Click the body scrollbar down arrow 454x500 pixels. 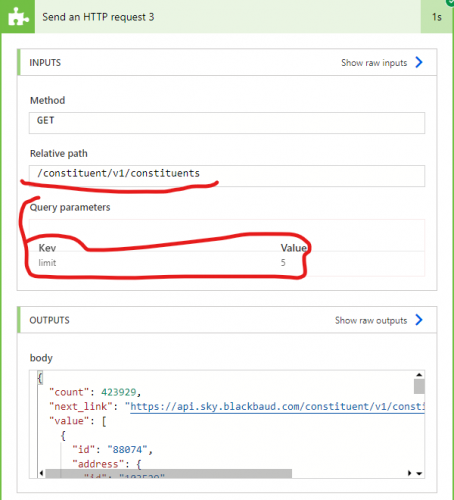[419, 473]
